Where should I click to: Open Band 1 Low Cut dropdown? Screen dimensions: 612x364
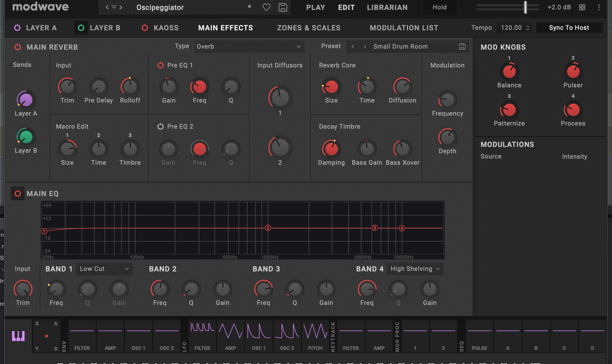coord(104,269)
